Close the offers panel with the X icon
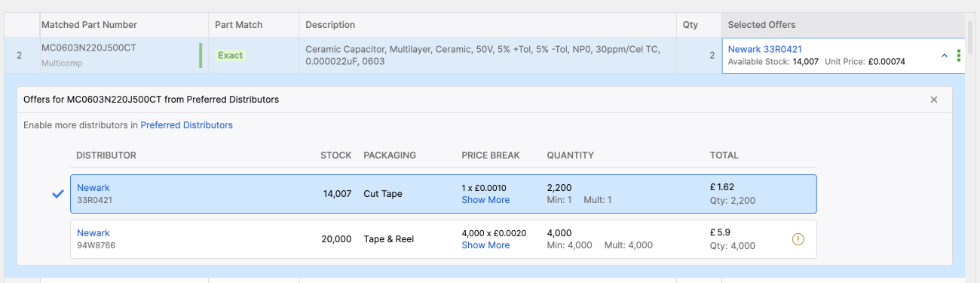This screenshot has height=283, width=980. [934, 100]
